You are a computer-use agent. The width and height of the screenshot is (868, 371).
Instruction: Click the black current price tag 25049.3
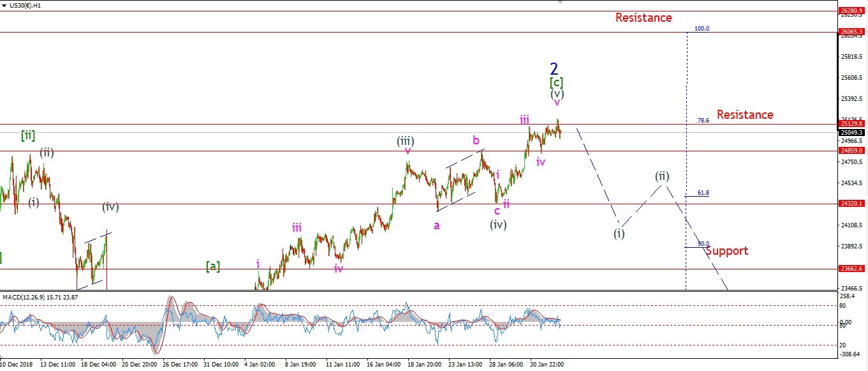[x=851, y=132]
